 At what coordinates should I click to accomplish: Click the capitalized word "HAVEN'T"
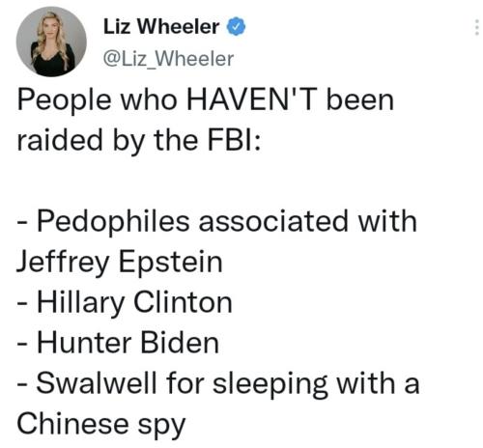pos(250,100)
